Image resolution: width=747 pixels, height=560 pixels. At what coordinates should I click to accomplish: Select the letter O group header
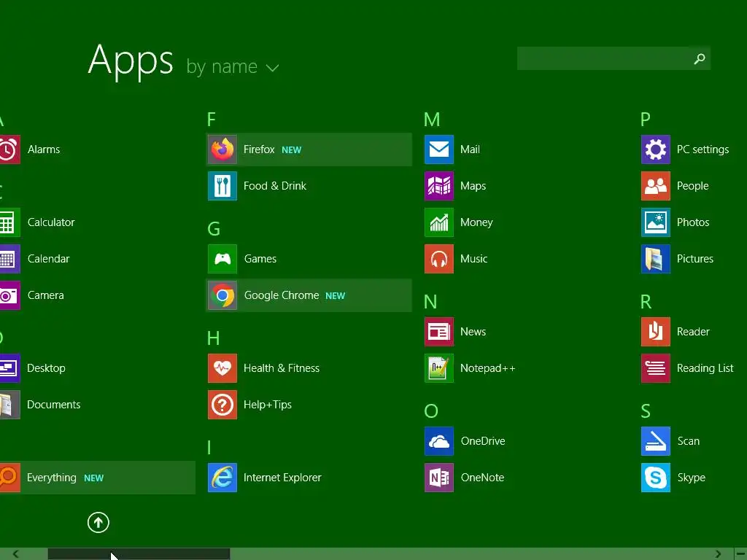coord(431,411)
